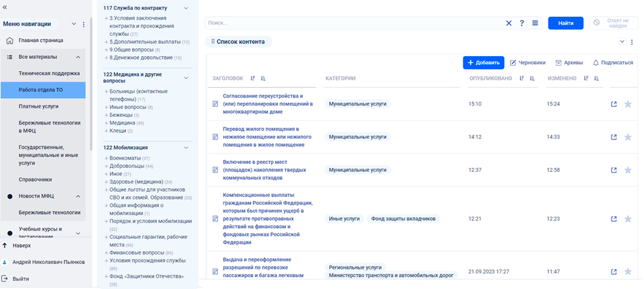Viewport: 644px width, 289px height.
Task: Open search options hamburger icon
Action: (535, 24)
